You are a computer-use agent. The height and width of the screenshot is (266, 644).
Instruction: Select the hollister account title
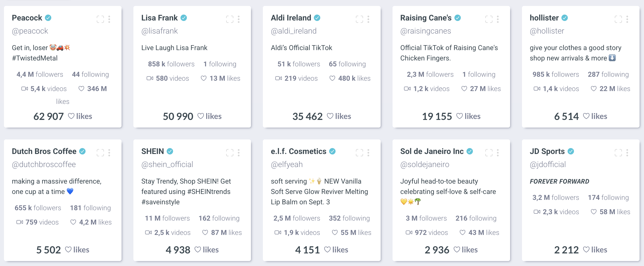(x=544, y=18)
